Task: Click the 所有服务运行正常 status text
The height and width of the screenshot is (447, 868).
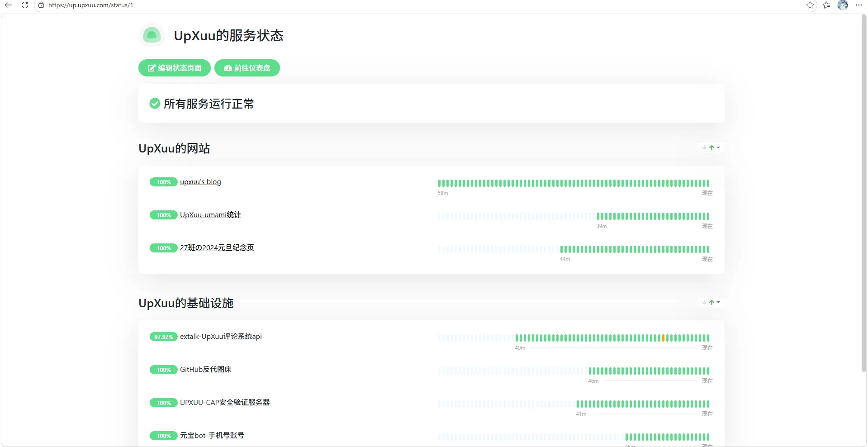Action: (209, 104)
